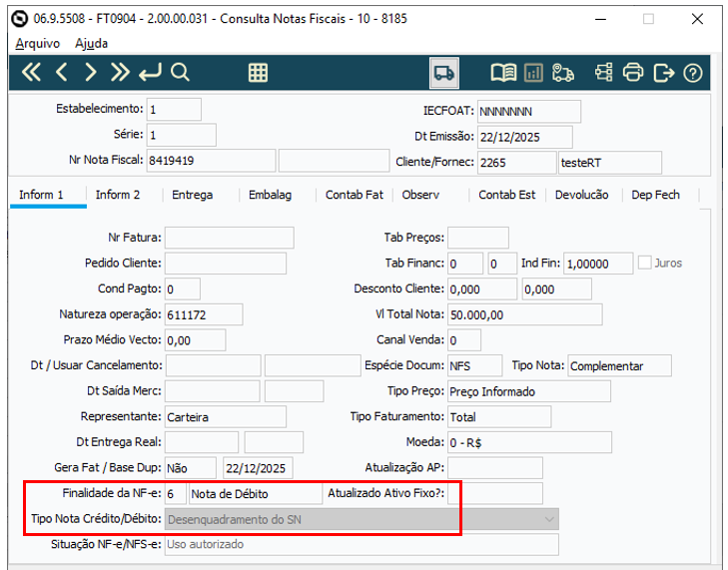The width and height of the screenshot is (728, 570).
Task: Click the Pedido Cliente field
Action: pos(225,264)
